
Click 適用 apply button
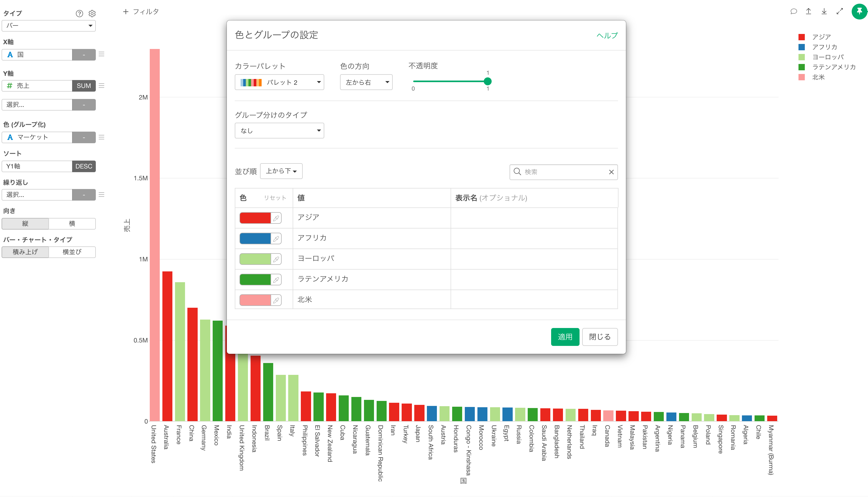(x=565, y=337)
